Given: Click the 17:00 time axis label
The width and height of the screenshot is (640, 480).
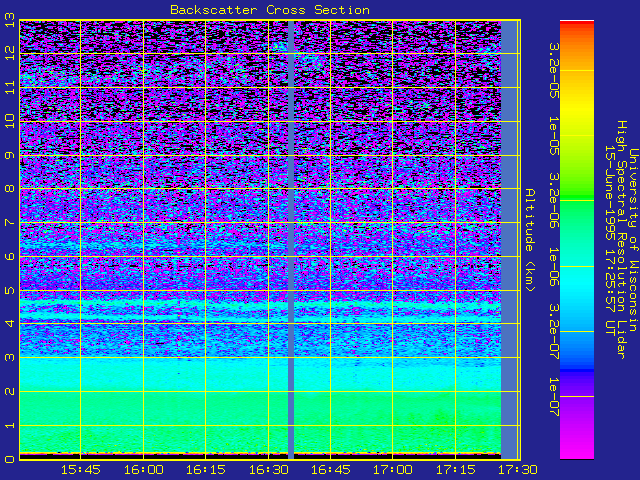Looking at the screenshot, I should (393, 470).
